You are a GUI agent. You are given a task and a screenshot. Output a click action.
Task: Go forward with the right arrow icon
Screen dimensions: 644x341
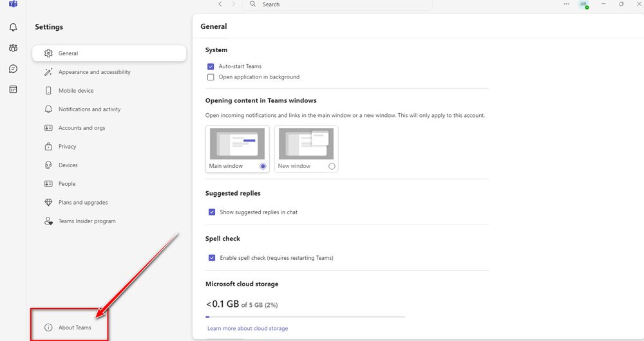point(234,4)
